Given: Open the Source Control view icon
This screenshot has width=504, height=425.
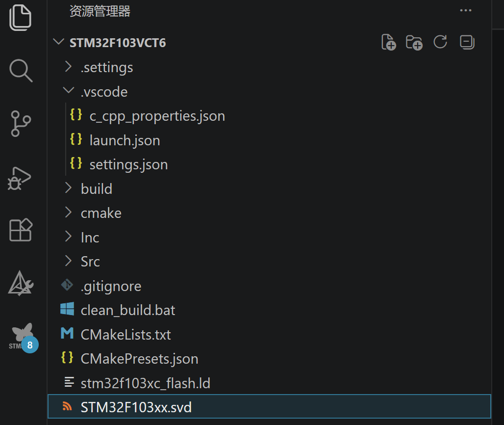Looking at the screenshot, I should pos(21,124).
